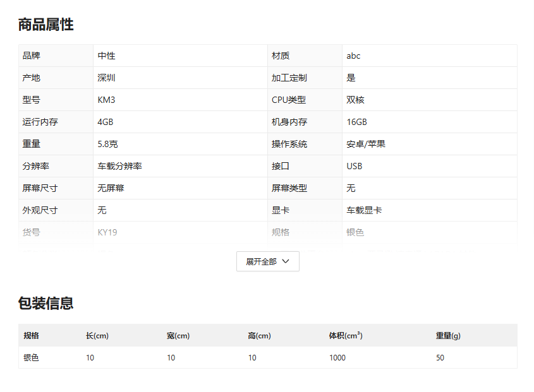This screenshot has width=534, height=392.
Task: Click the 长(cm) column header
Action: tap(97, 335)
